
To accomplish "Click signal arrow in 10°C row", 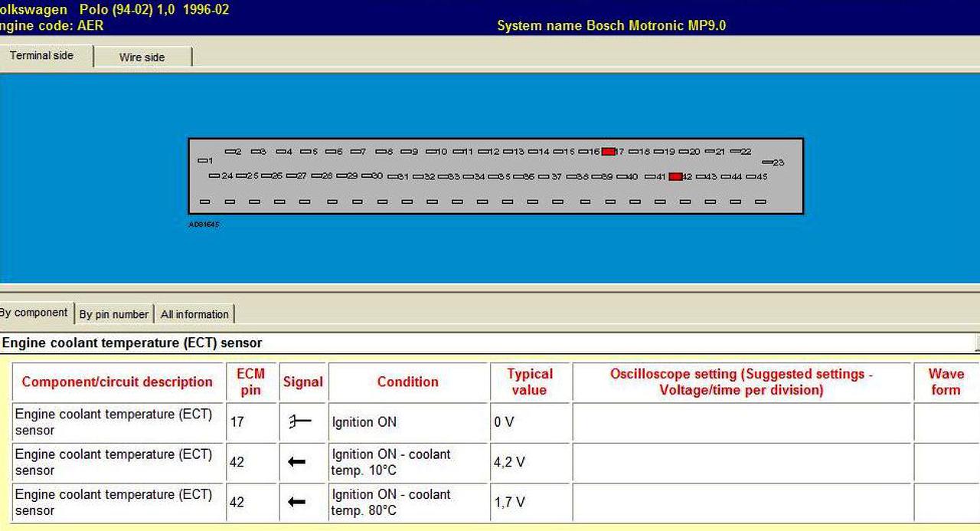I will click(x=296, y=462).
